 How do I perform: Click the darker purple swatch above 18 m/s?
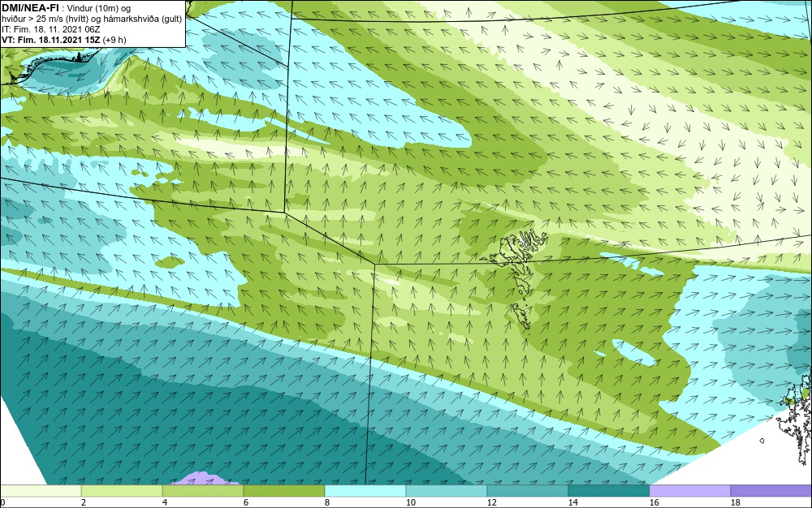pyautogui.click(x=771, y=490)
